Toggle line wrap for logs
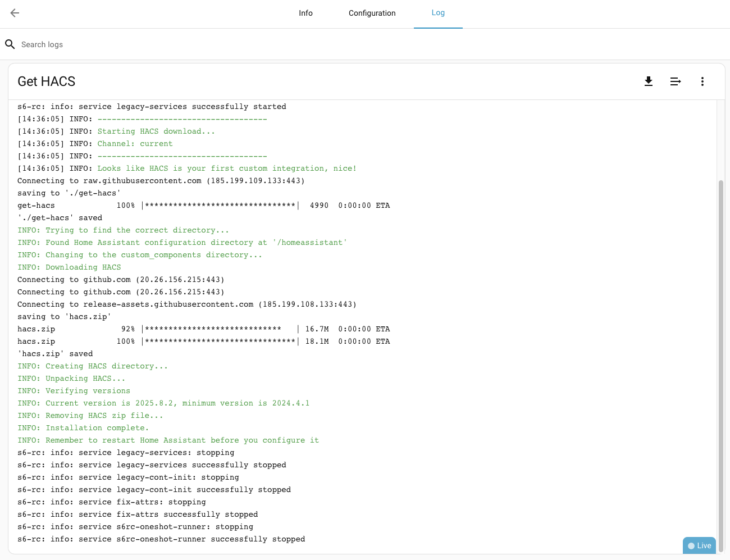 click(x=676, y=81)
